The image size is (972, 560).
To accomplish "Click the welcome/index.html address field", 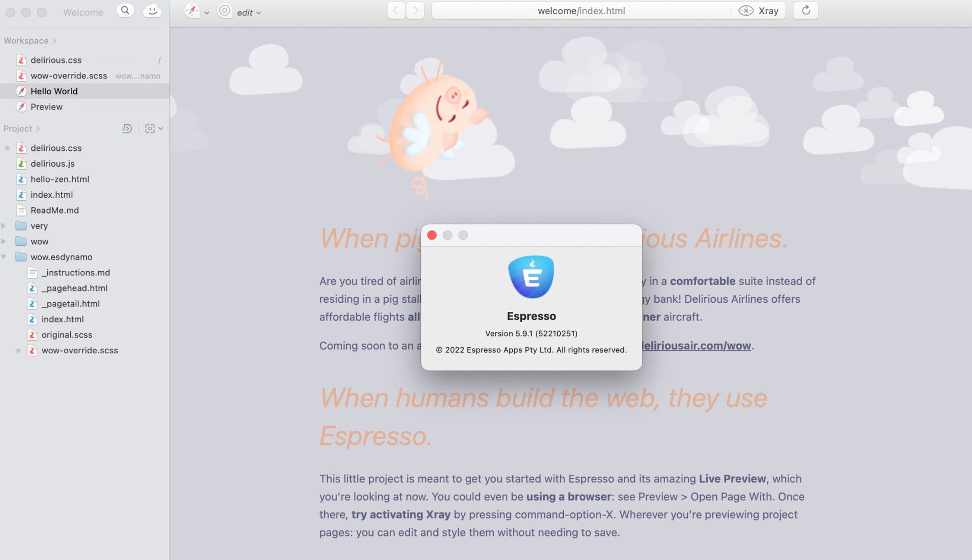I will click(581, 11).
